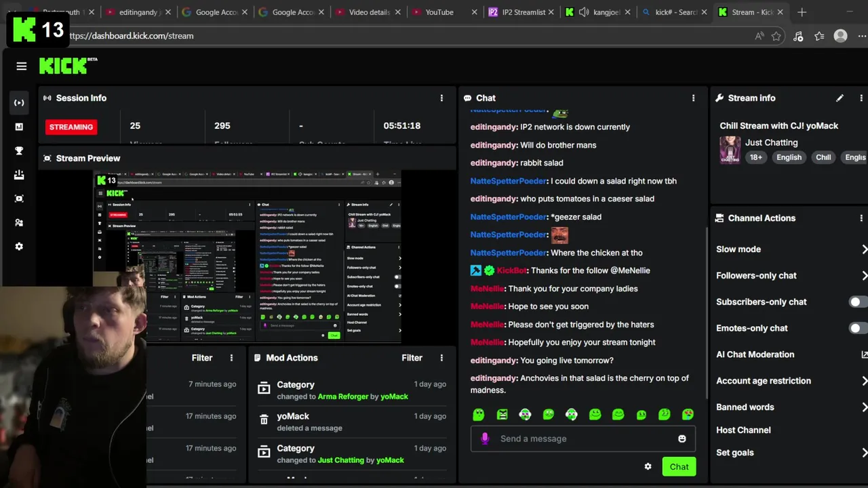Click username NatteSpetterPoeder on 'Where the chicken' message
Viewport: 868px width, 488px height.
(509, 253)
